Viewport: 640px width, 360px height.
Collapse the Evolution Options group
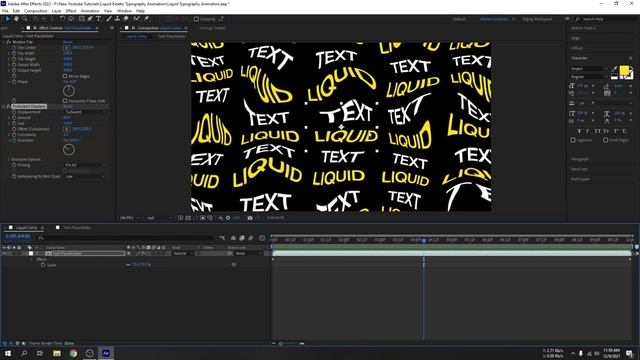(9, 160)
